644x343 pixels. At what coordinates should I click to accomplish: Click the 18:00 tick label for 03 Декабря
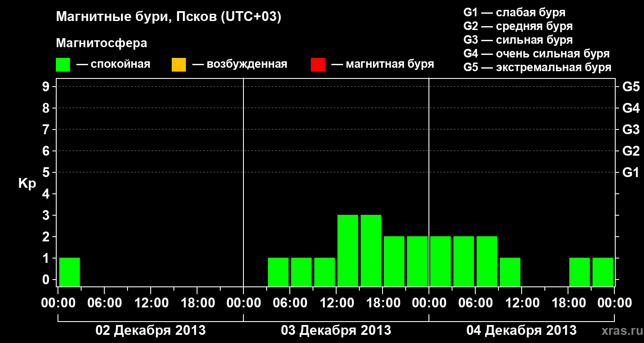click(x=383, y=303)
